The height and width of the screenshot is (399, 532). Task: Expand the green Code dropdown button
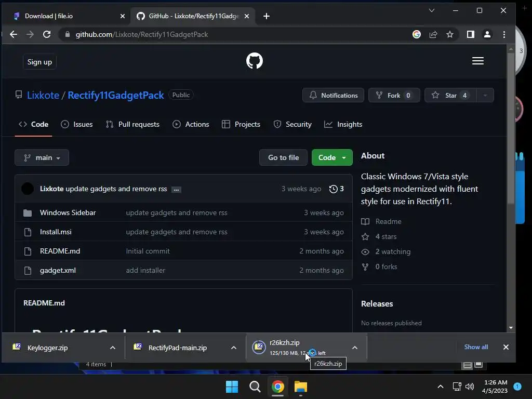[x=332, y=158]
